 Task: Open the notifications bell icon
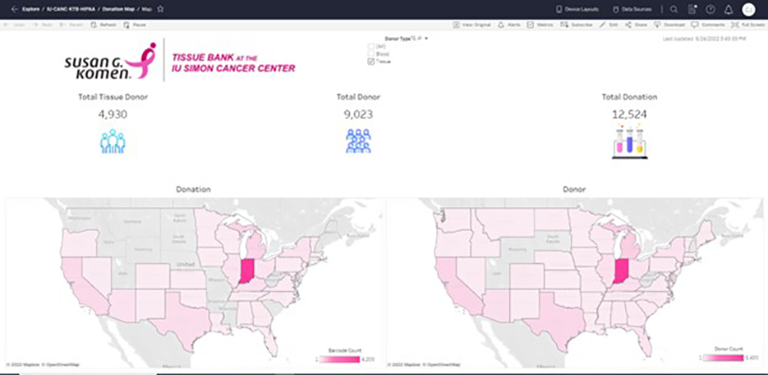pyautogui.click(x=728, y=9)
